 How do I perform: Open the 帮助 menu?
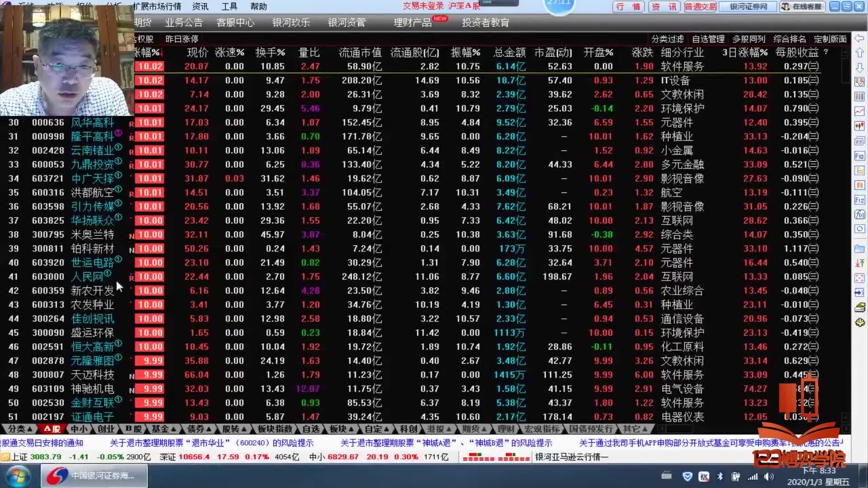pos(259,6)
